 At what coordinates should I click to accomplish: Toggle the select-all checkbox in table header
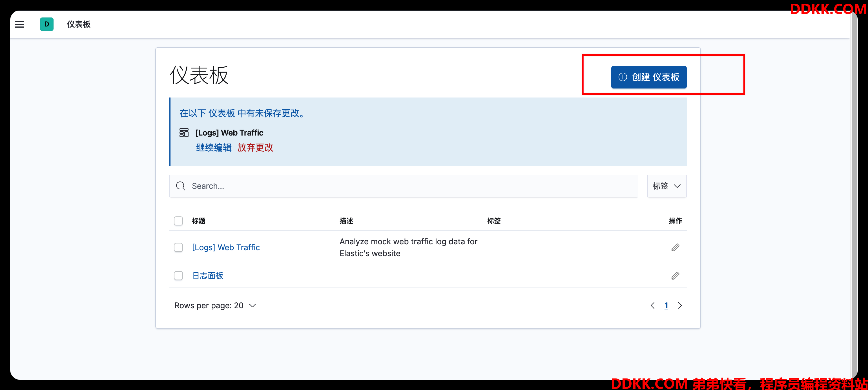point(178,221)
